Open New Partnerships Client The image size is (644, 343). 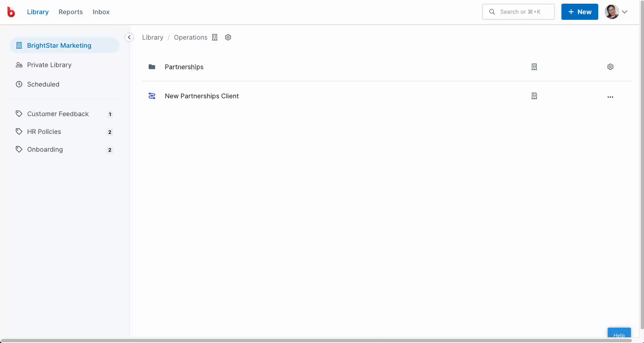pos(202,96)
